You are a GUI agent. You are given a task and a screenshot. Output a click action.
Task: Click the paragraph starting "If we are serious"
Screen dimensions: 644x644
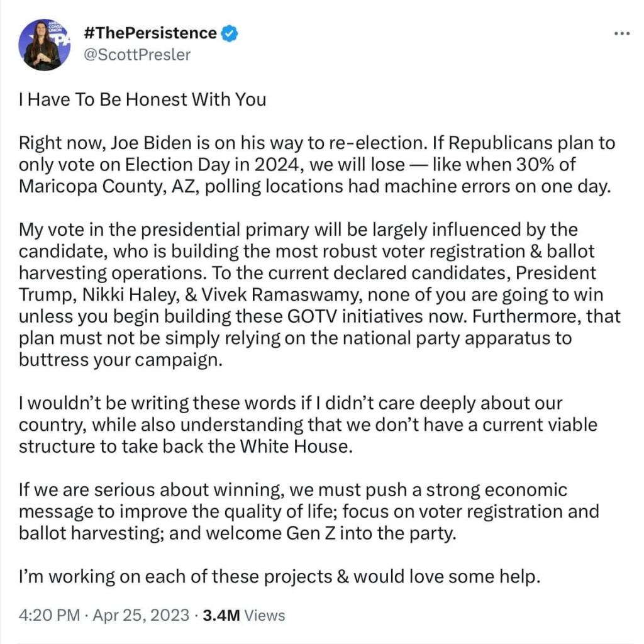point(308,511)
